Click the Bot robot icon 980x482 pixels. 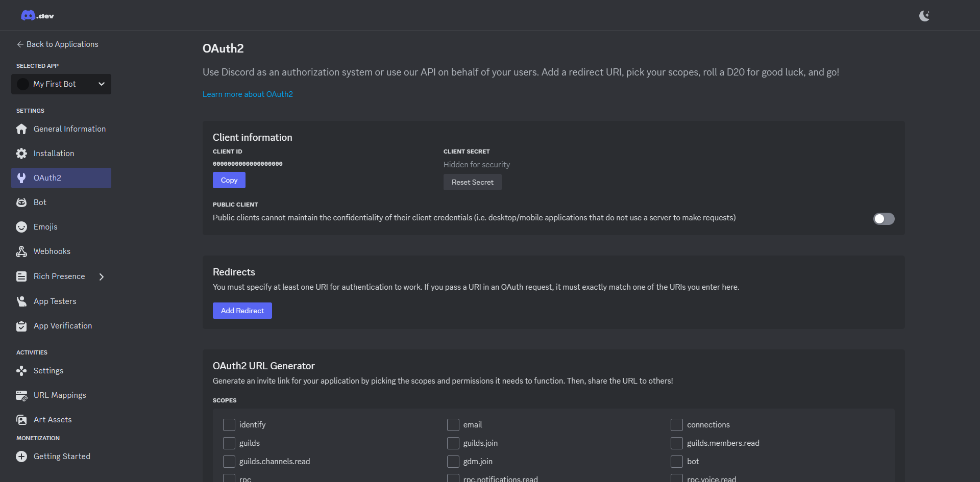pos(21,202)
